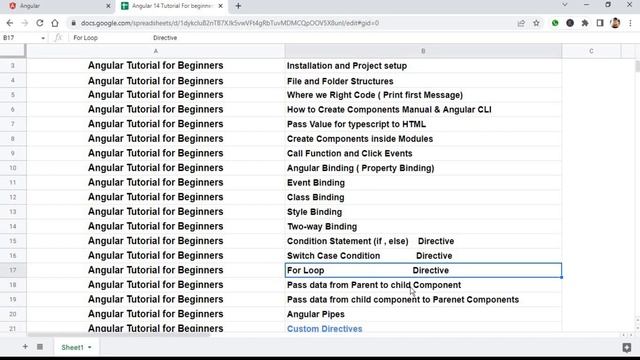Image resolution: width=640 pixels, height=360 pixels.
Task: Select row 10 header
Action: pos(13,168)
